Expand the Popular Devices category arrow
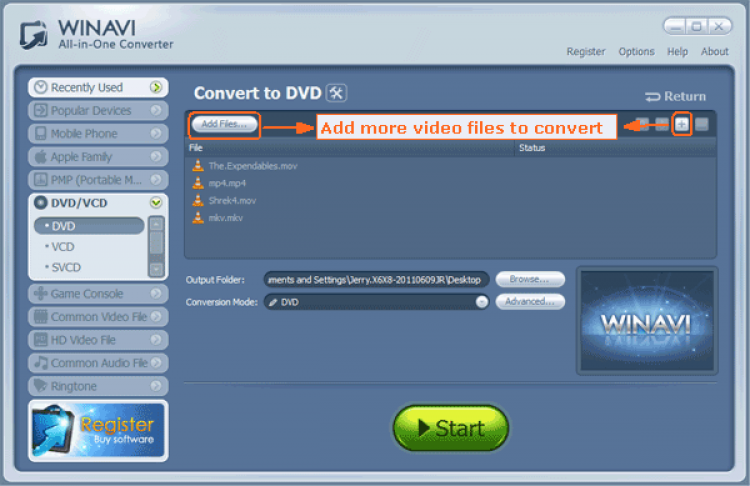Screen dimensions: 750x486 (x=156, y=110)
